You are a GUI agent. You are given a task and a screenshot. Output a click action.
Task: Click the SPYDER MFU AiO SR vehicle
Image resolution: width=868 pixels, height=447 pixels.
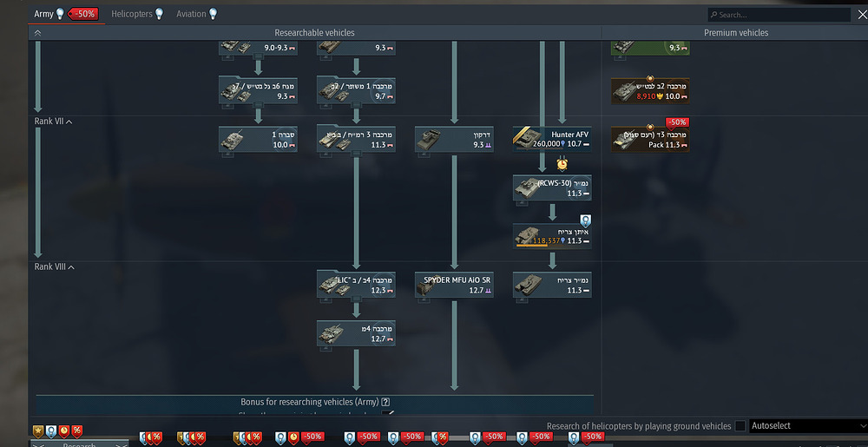(455, 285)
